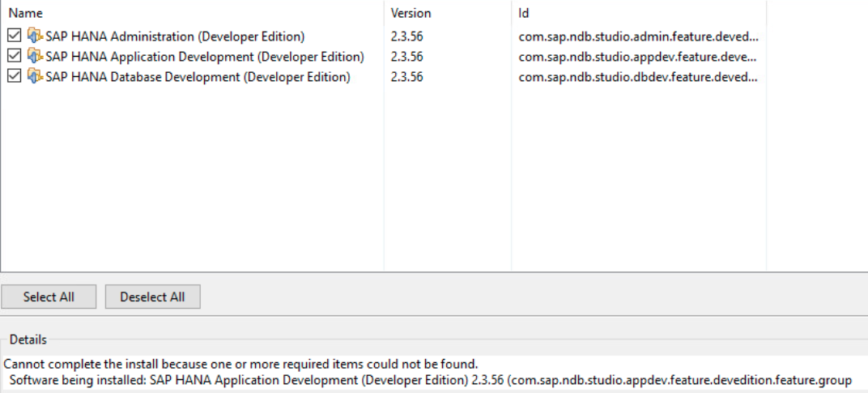868x393 pixels.
Task: Click the SAP HANA Administration feature icon
Action: (x=35, y=36)
